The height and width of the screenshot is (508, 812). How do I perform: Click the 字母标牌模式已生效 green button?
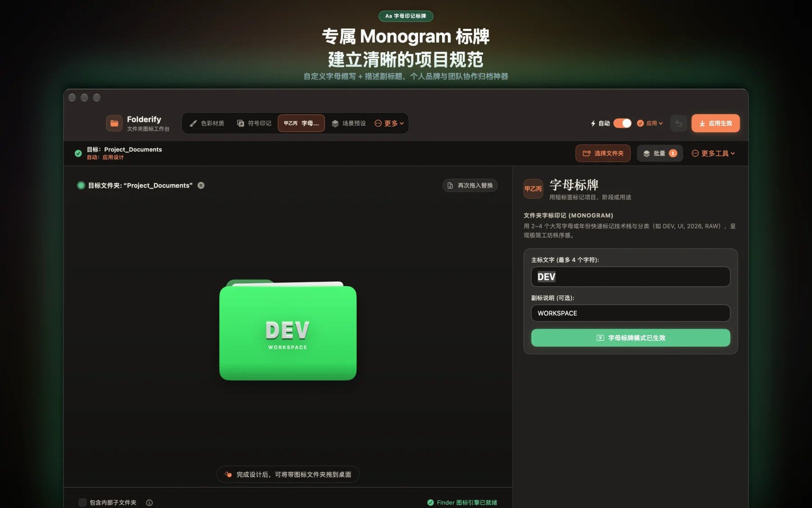[x=631, y=338]
